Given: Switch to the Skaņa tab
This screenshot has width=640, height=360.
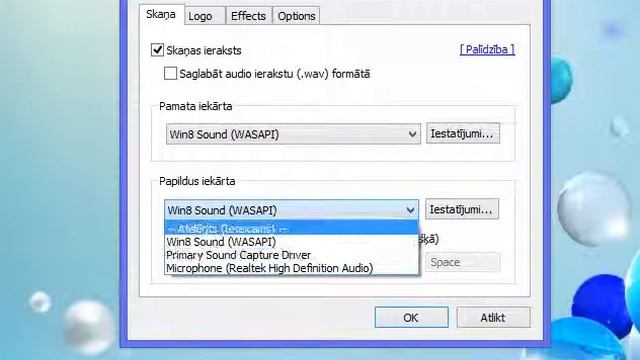Looking at the screenshot, I should click(161, 14).
